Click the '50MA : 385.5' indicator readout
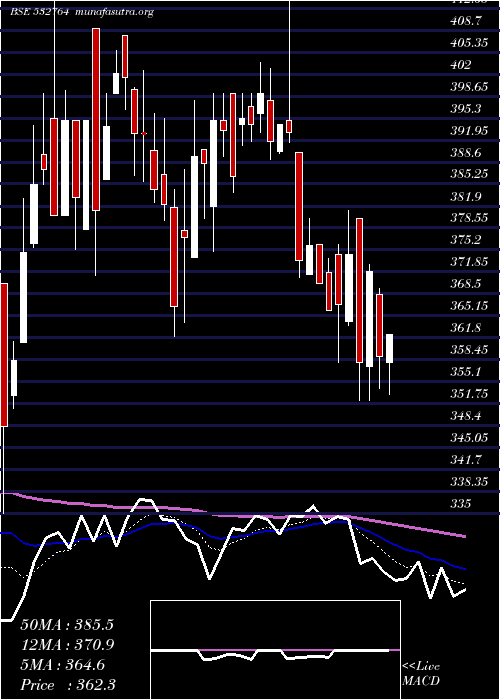The width and height of the screenshot is (500, 700). (x=67, y=625)
